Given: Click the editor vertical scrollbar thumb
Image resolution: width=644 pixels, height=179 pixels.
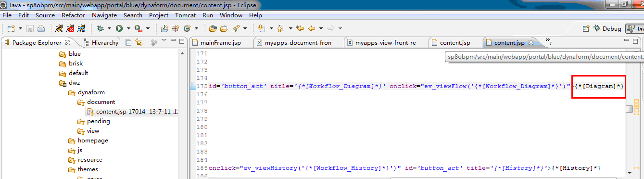Looking at the screenshot, I should pos(629,109).
